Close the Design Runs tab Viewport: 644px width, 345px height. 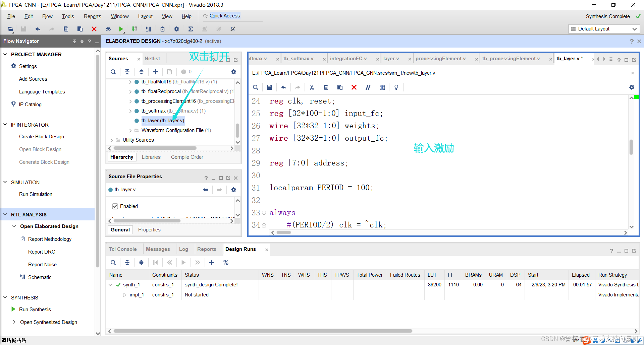click(267, 250)
